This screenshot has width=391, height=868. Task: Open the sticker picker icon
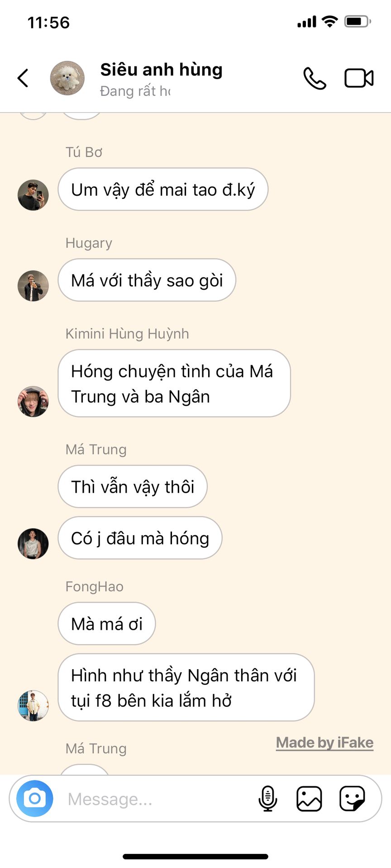point(352,798)
